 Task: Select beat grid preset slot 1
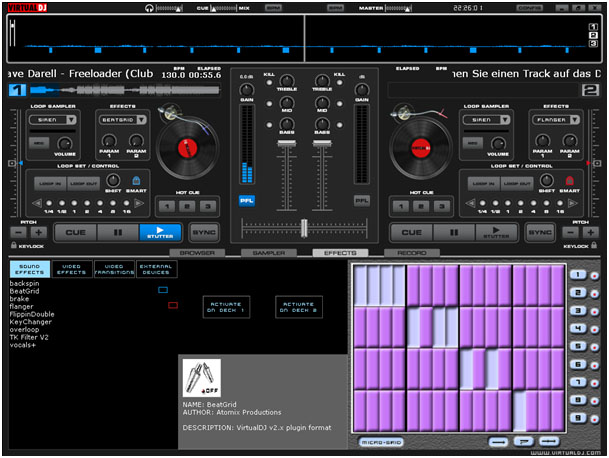[578, 275]
